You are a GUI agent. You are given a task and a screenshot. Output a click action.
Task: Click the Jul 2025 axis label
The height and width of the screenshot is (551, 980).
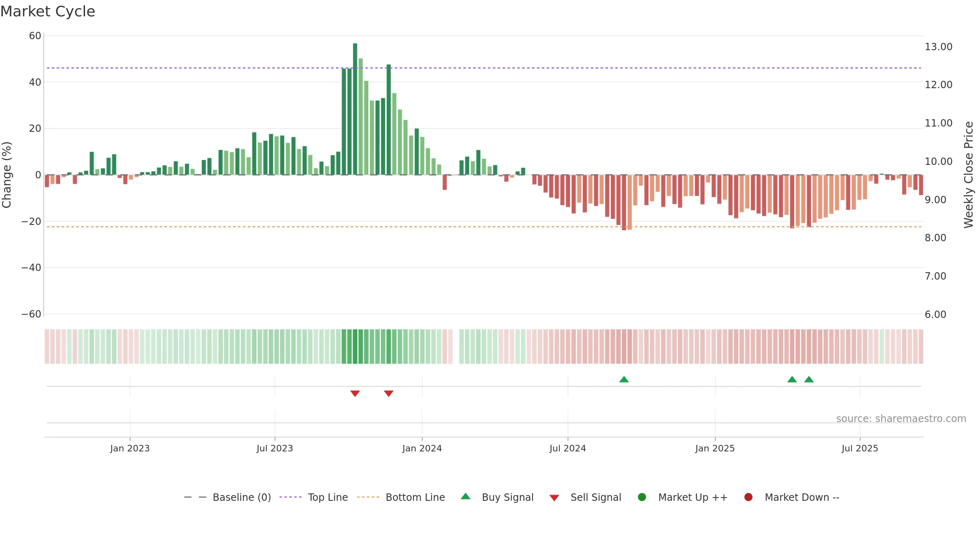[860, 449]
